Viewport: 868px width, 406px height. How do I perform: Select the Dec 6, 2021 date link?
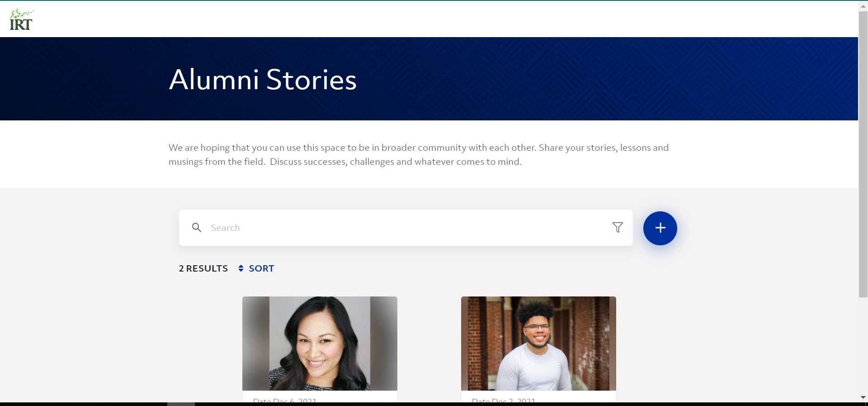coord(285,400)
